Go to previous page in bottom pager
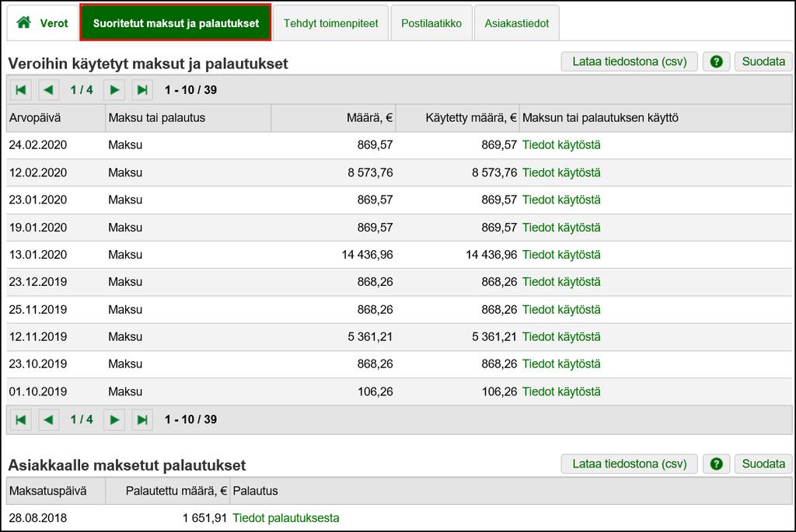Screen dimensions: 796x532 click(x=49, y=419)
